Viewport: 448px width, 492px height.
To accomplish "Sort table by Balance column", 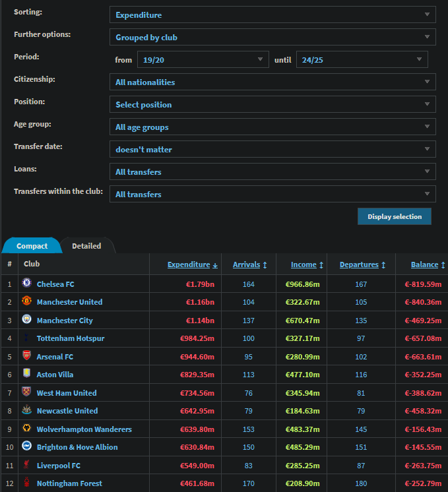I will point(428,264).
